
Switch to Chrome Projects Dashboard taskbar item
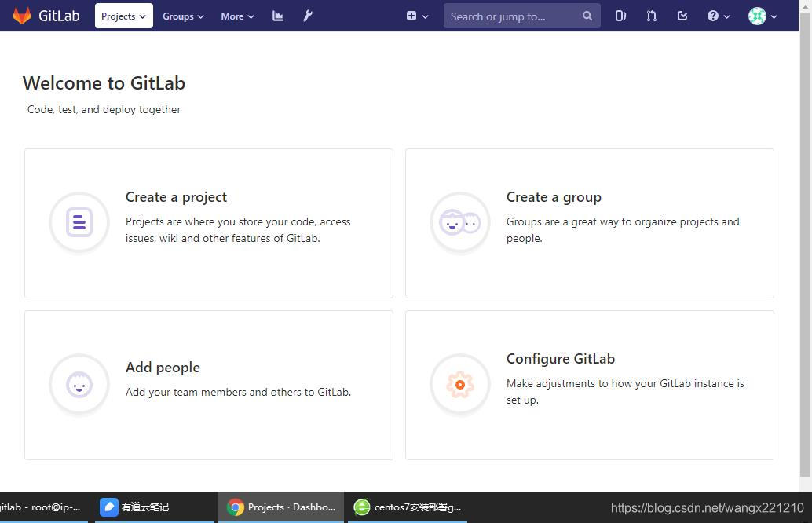tap(281, 507)
